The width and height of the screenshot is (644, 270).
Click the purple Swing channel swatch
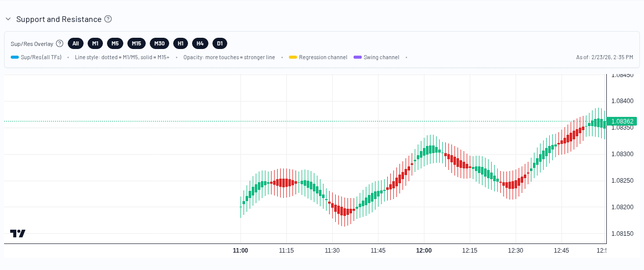coord(357,58)
